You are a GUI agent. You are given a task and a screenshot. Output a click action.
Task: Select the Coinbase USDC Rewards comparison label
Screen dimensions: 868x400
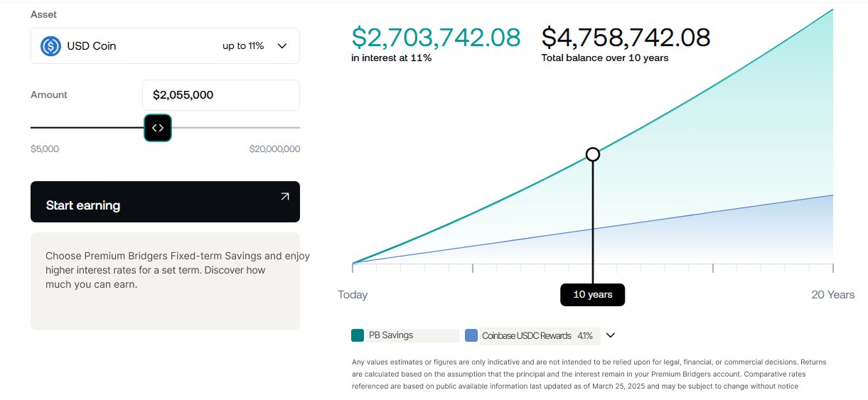tap(527, 335)
